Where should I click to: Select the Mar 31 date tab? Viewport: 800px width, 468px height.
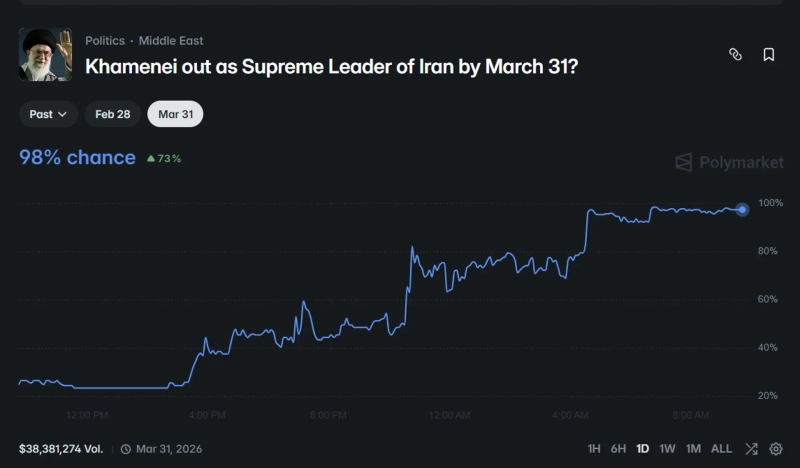coord(175,114)
